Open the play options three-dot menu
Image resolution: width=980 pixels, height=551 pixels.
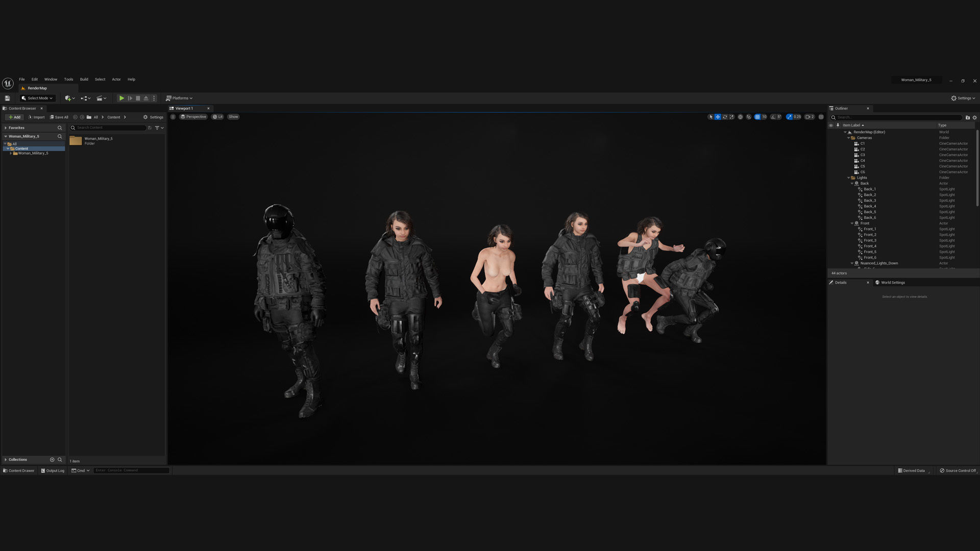point(154,98)
